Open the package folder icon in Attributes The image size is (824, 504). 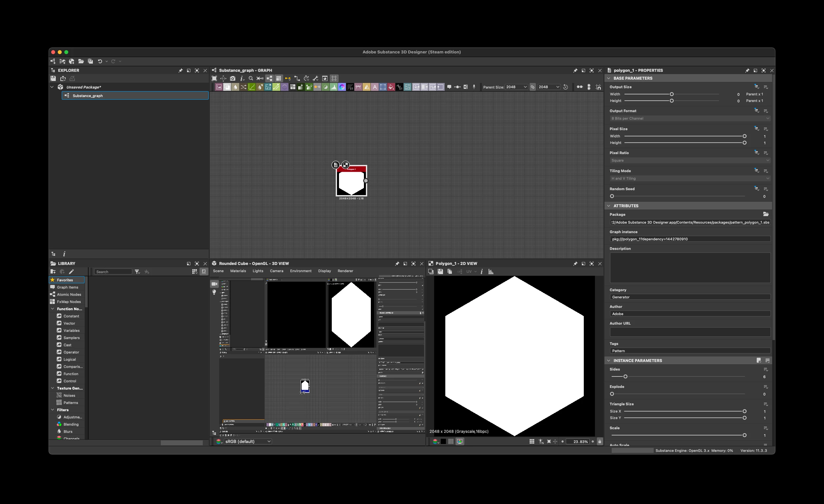click(x=766, y=214)
